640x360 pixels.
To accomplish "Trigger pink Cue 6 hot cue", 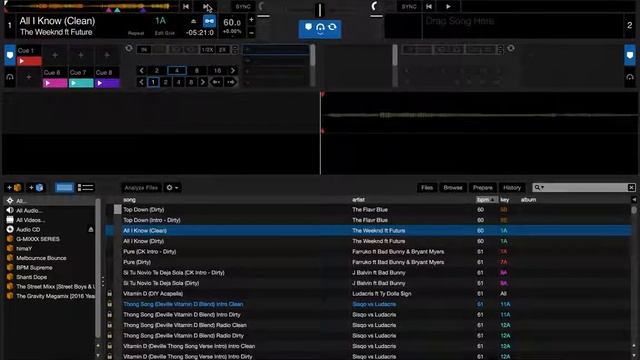I will point(55,83).
